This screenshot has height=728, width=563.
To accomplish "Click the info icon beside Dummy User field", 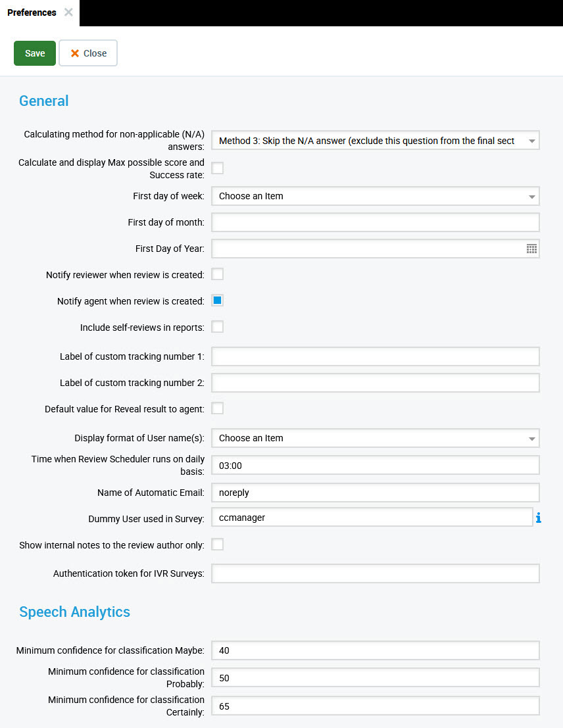I will [x=539, y=518].
